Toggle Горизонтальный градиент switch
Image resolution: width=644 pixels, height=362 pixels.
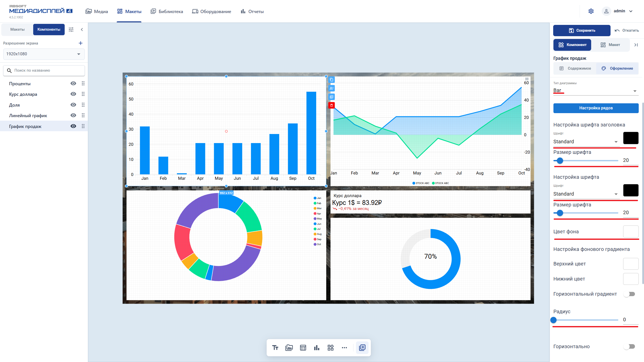(x=630, y=294)
